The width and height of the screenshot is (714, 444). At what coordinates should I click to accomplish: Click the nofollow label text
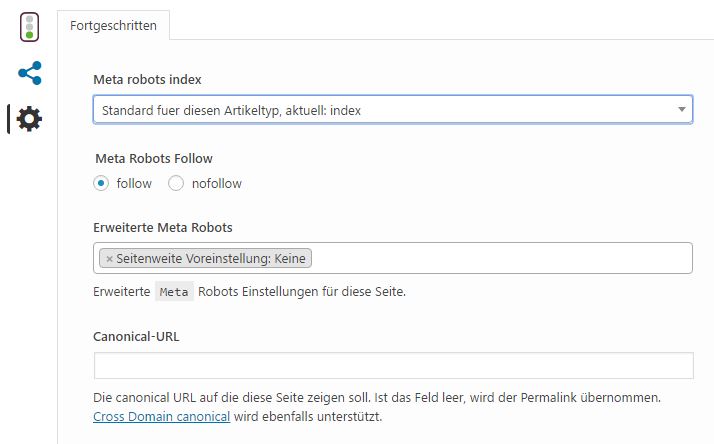coord(216,184)
